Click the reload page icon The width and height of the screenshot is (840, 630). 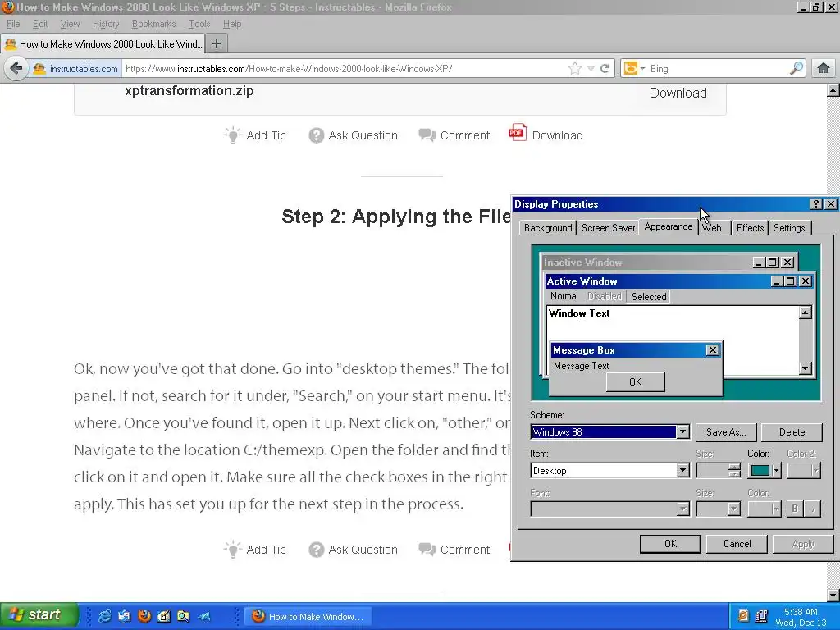[605, 69]
